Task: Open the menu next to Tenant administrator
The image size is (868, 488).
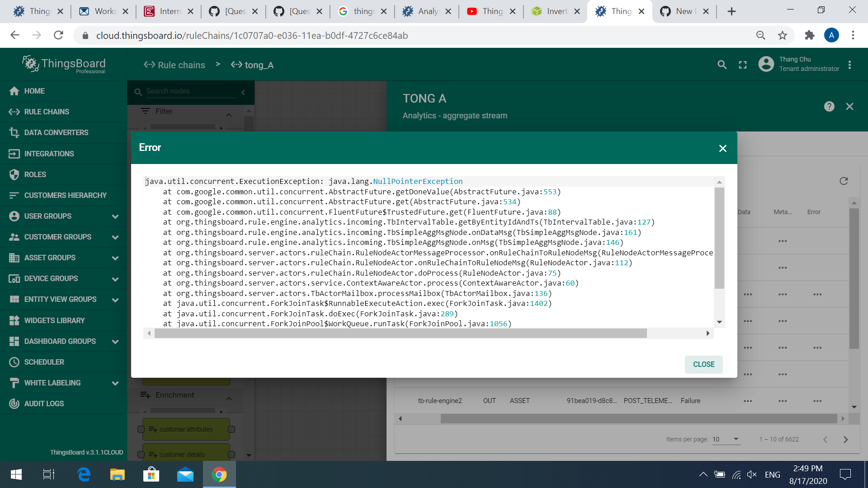Action: click(849, 65)
